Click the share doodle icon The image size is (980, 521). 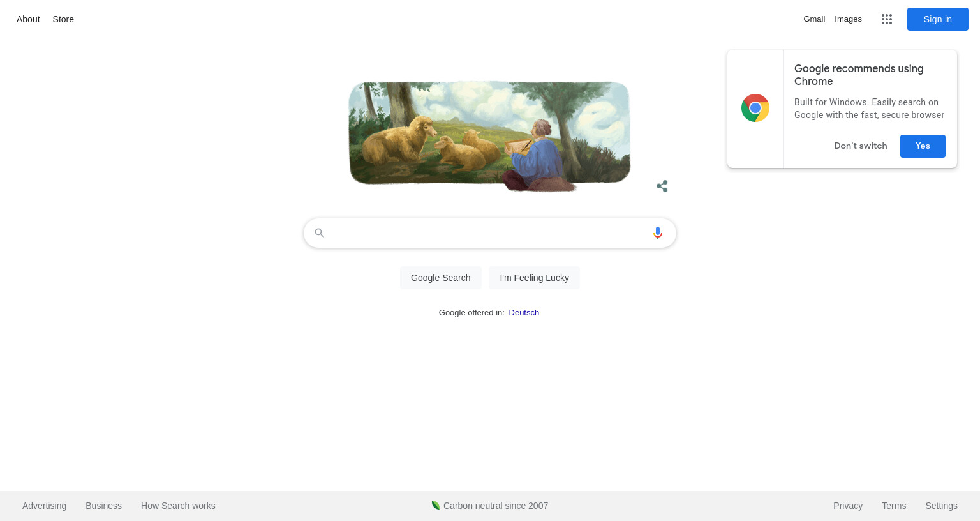pyautogui.click(x=662, y=186)
